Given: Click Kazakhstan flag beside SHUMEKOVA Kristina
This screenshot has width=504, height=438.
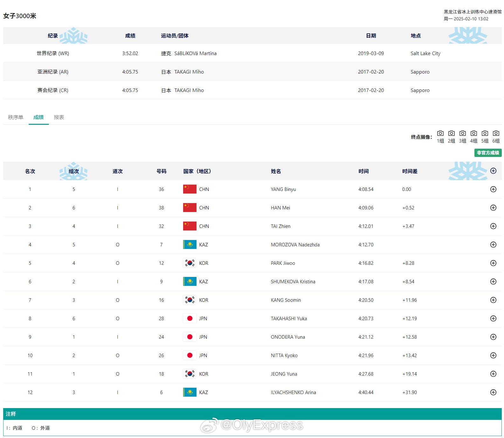Looking at the screenshot, I should (190, 281).
